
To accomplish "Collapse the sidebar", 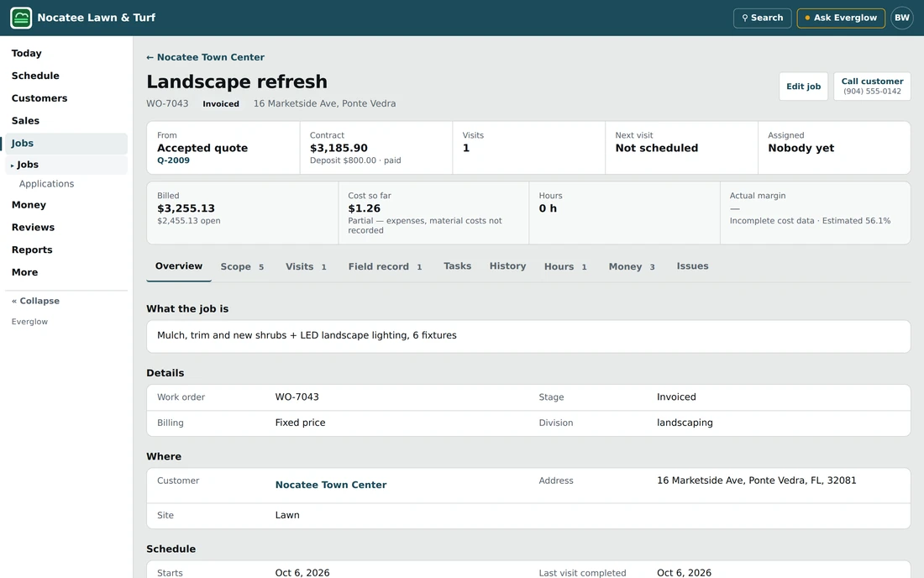I will tap(36, 301).
